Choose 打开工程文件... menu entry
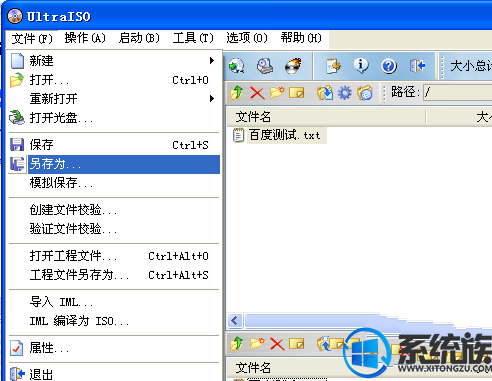 114,256
